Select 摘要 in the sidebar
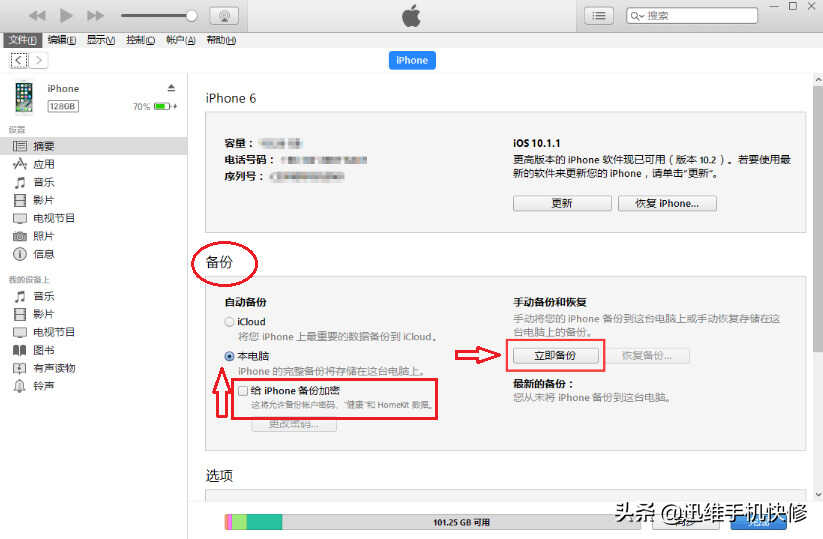The height and width of the screenshot is (539, 823). point(93,146)
